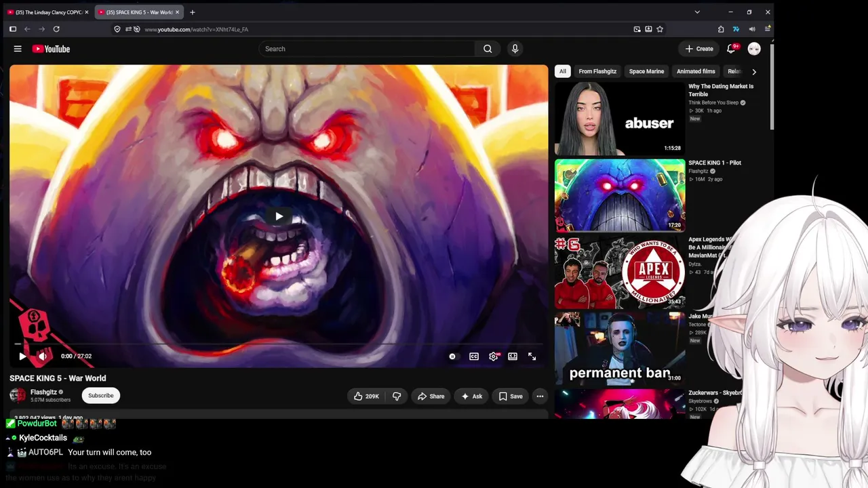Screen dimensions: 868x488
Task: Close the SPACE KING 5 browser tab
Action: point(178,12)
